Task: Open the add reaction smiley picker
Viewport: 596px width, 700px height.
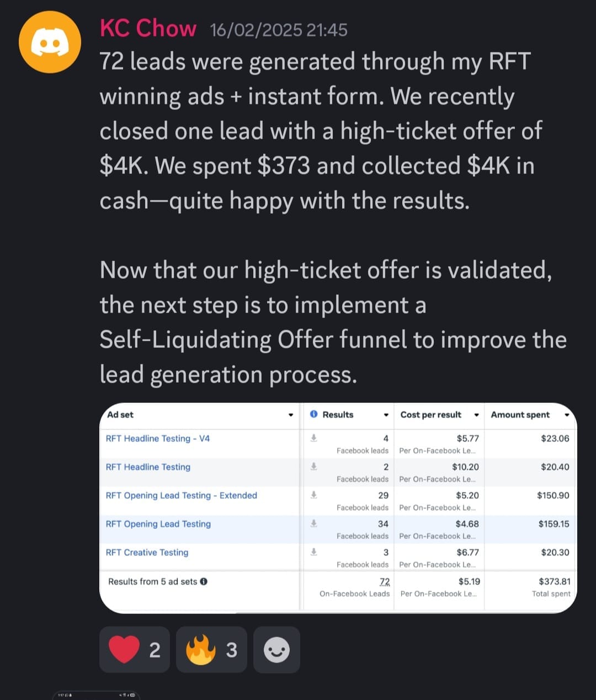Action: tap(276, 650)
